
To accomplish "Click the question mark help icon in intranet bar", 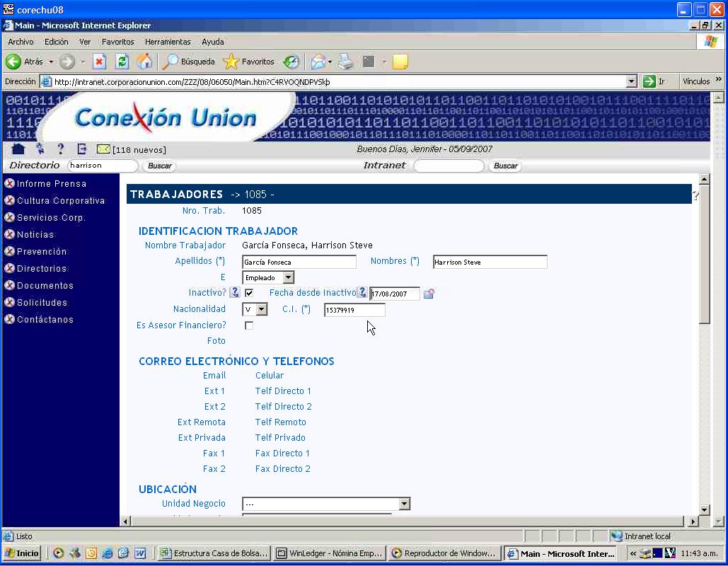I will click(60, 149).
